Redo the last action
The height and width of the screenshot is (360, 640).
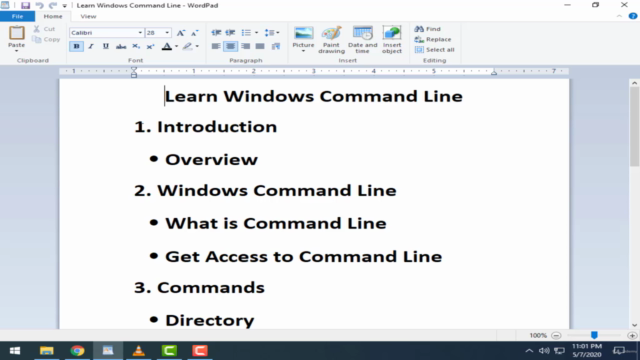click(53, 5)
